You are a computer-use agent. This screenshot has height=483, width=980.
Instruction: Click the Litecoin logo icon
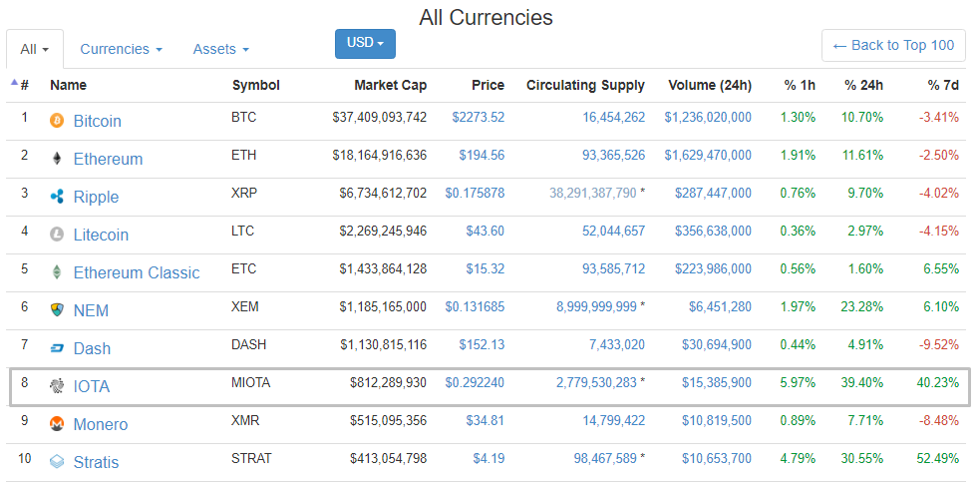[x=57, y=235]
